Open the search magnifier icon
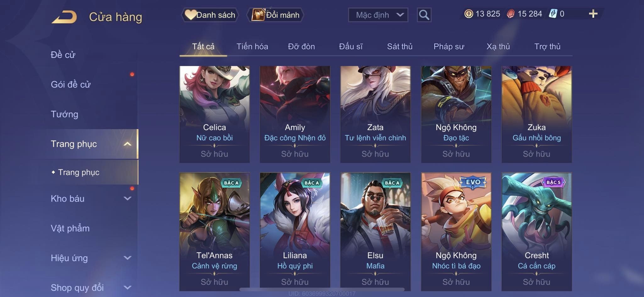644x297 pixels. pyautogui.click(x=424, y=15)
